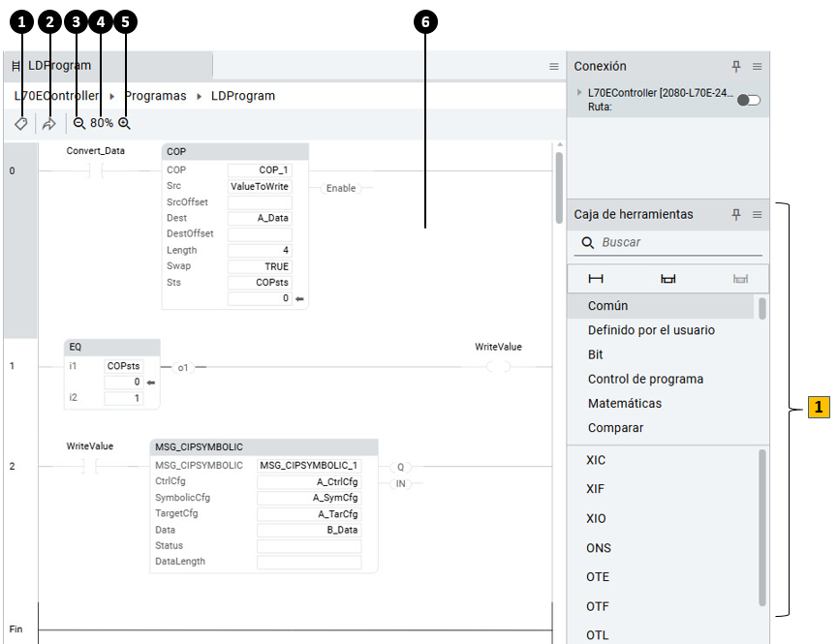Open the Conexión panel options menu

pyautogui.click(x=758, y=67)
